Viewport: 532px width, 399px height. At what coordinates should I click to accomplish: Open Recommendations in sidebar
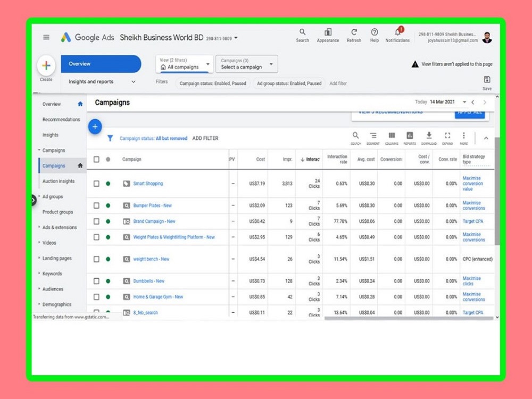pyautogui.click(x=61, y=119)
